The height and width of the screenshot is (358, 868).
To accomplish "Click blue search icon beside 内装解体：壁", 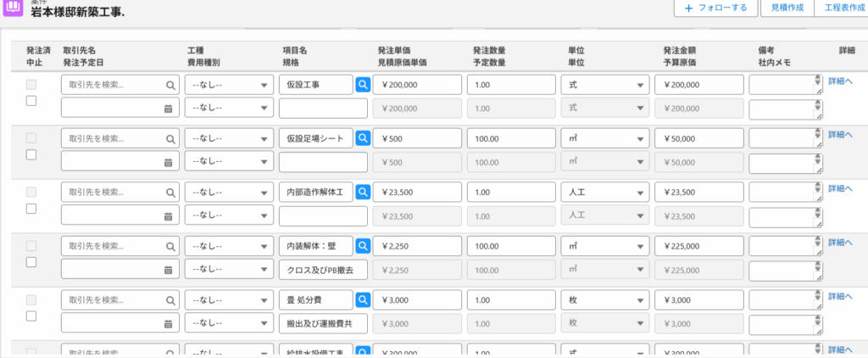I will point(363,246).
